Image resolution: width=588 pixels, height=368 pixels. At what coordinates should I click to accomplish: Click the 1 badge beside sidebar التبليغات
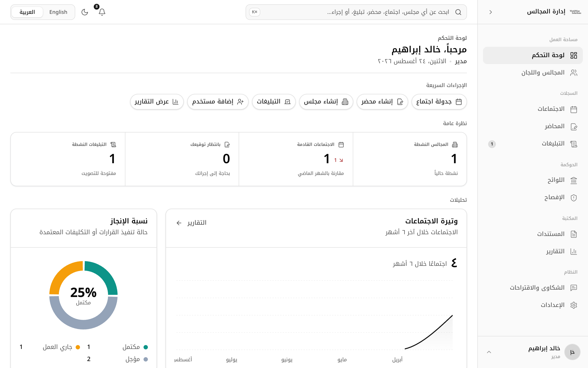pos(492,144)
